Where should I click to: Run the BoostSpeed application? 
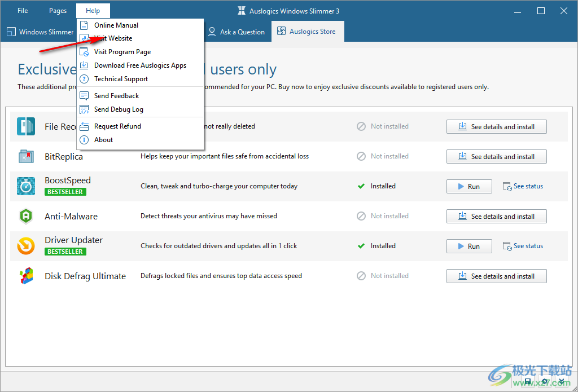(x=468, y=187)
